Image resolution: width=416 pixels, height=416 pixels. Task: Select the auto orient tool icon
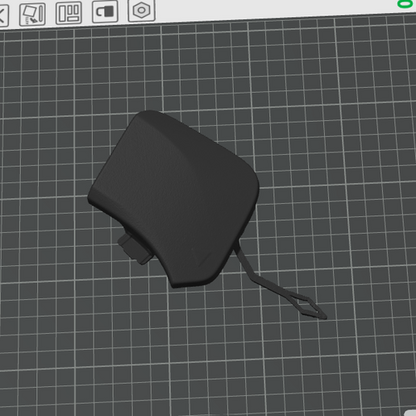32,14
